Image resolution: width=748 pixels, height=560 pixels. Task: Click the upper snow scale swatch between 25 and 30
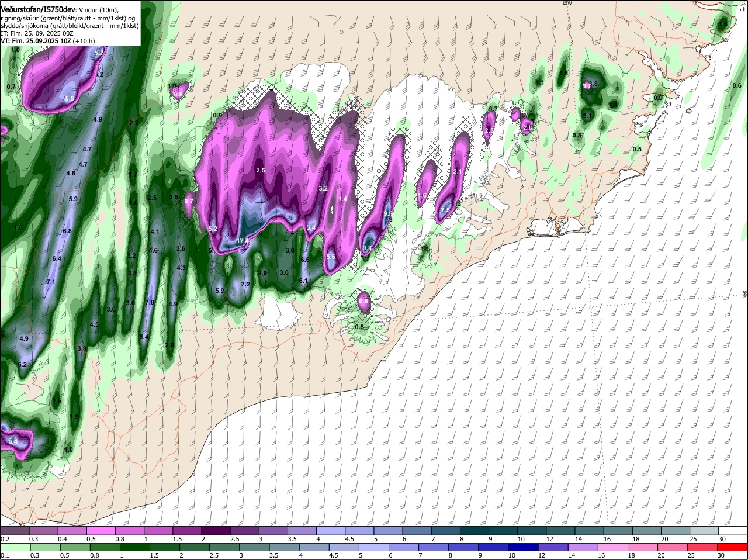pos(704,531)
